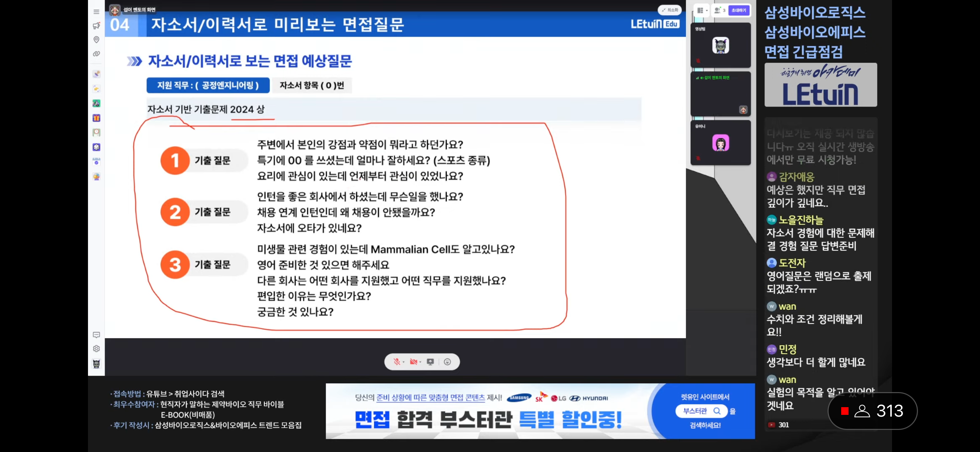
Task: Click the 초대하기 invite button
Action: 739,11
